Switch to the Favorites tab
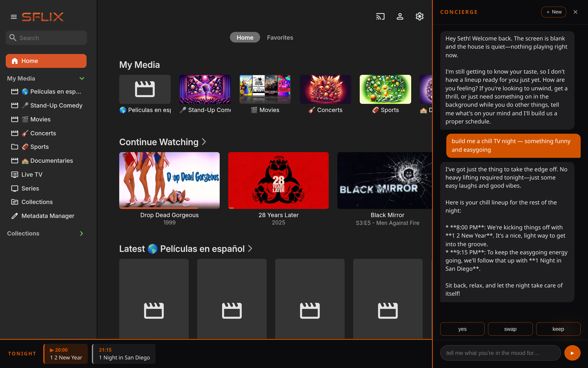This screenshot has width=588, height=368. tap(280, 37)
